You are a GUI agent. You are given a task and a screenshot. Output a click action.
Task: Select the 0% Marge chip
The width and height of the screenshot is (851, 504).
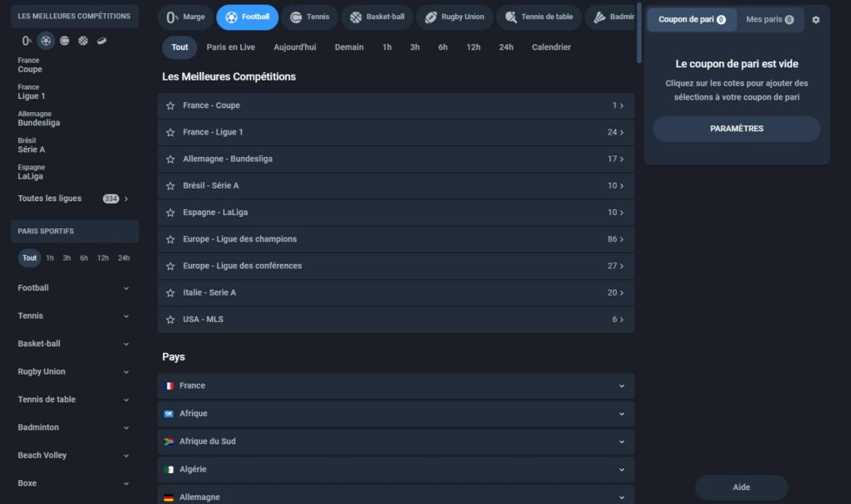[x=185, y=17]
